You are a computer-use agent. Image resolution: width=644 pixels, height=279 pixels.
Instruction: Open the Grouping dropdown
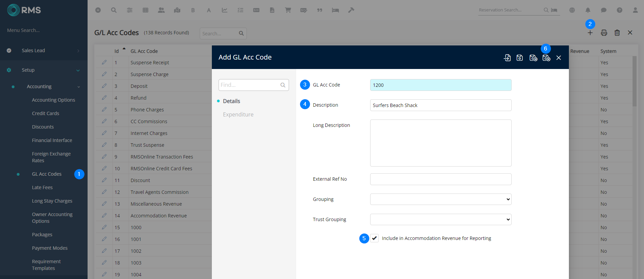[441, 199]
